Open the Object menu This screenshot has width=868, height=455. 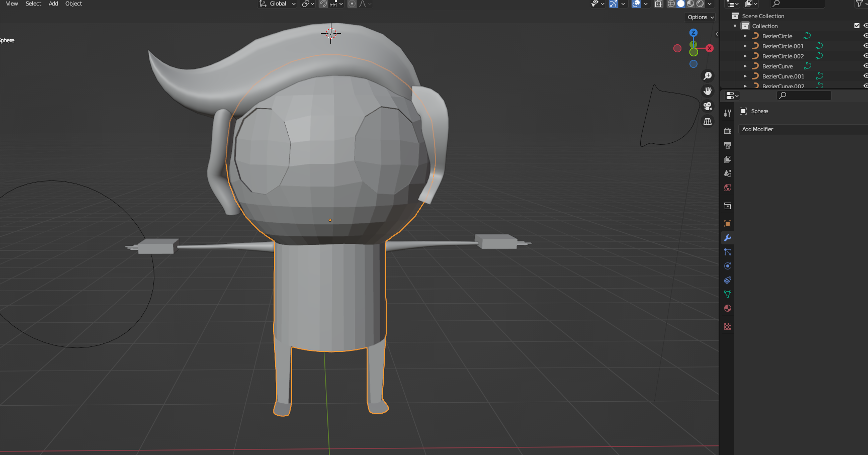73,4
